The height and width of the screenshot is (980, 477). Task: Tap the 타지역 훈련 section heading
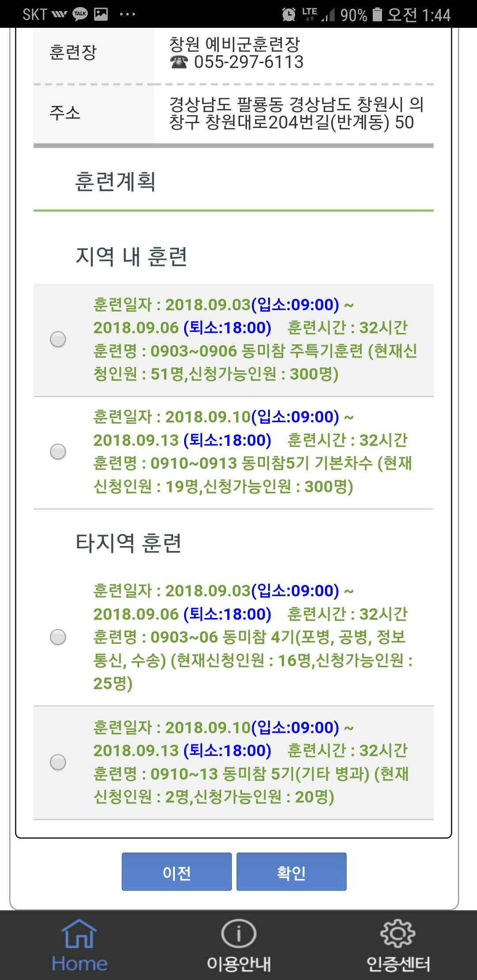129,543
